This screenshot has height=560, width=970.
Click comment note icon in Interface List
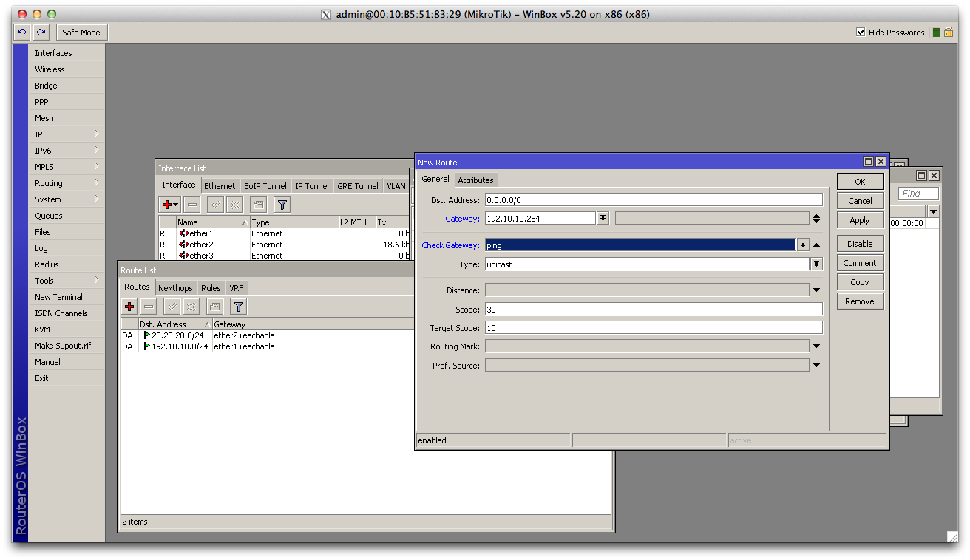point(258,205)
